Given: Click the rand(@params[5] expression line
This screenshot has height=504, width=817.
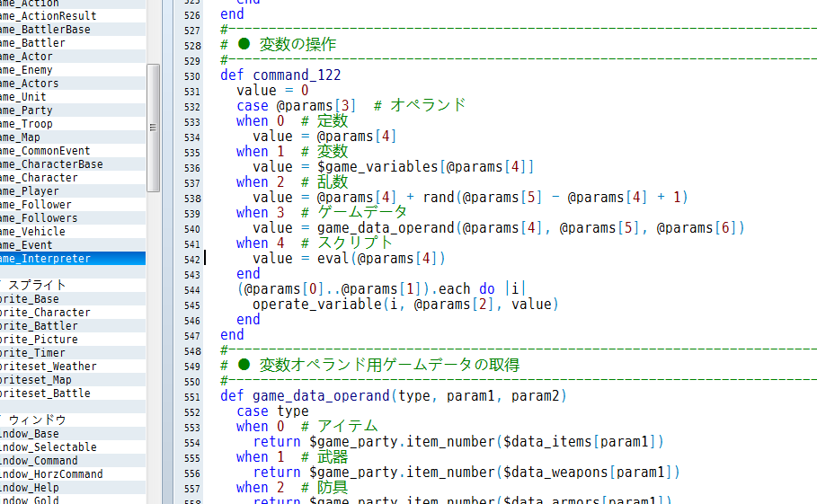Looking at the screenshot, I should 470,198.
